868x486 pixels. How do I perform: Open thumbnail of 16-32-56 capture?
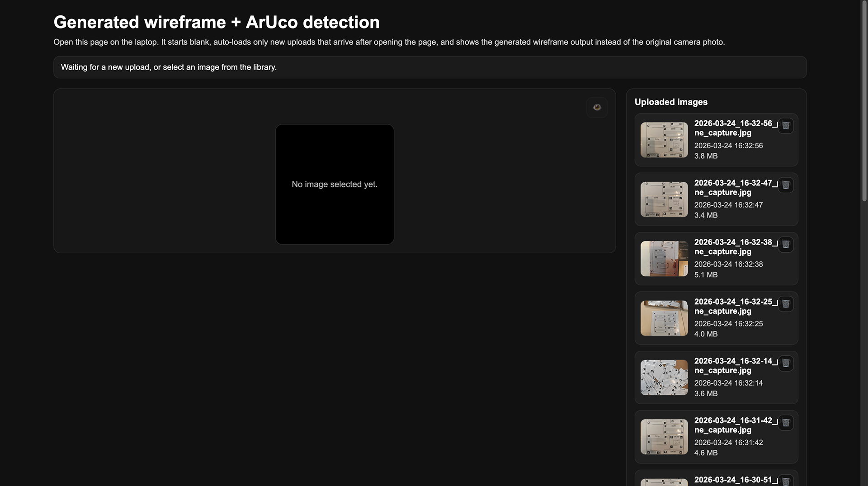[x=664, y=140]
